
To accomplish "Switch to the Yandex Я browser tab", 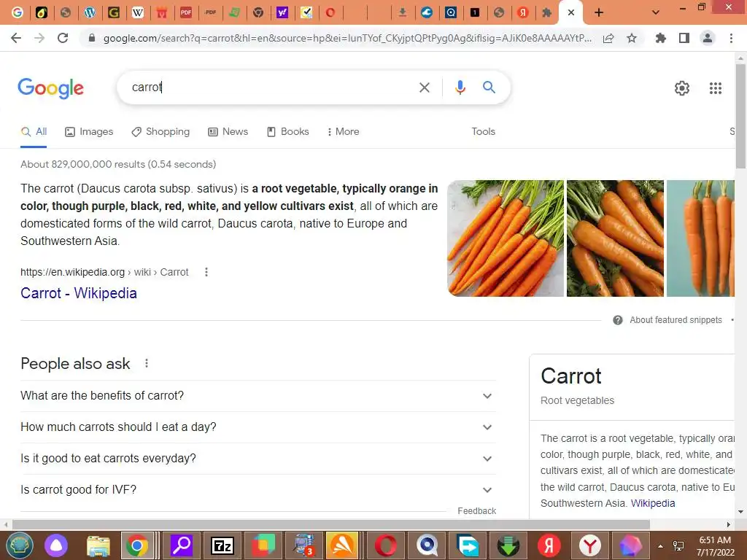I will click(x=522, y=12).
